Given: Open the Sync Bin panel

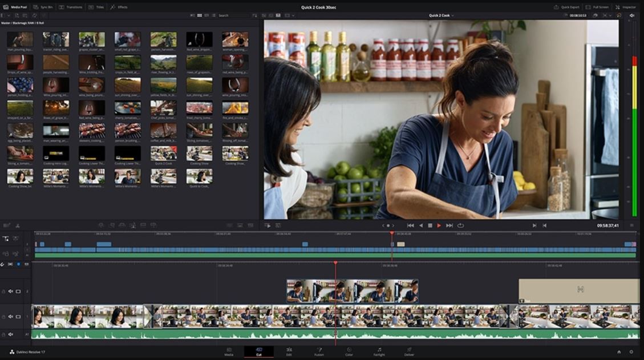Looking at the screenshot, I should pos(43,7).
